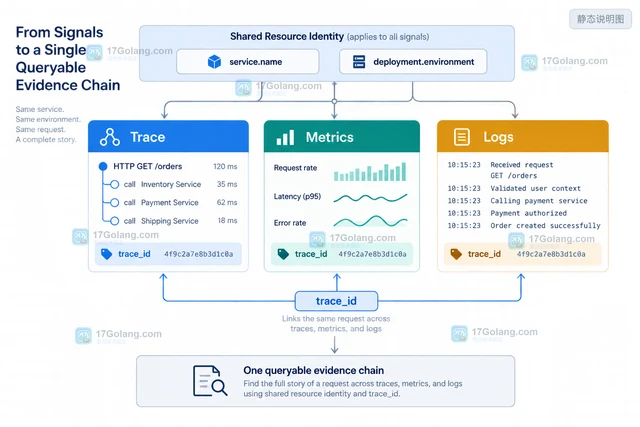The height and width of the screenshot is (427, 640).
Task: Click the 静态说明图 badge button
Action: 600,19
